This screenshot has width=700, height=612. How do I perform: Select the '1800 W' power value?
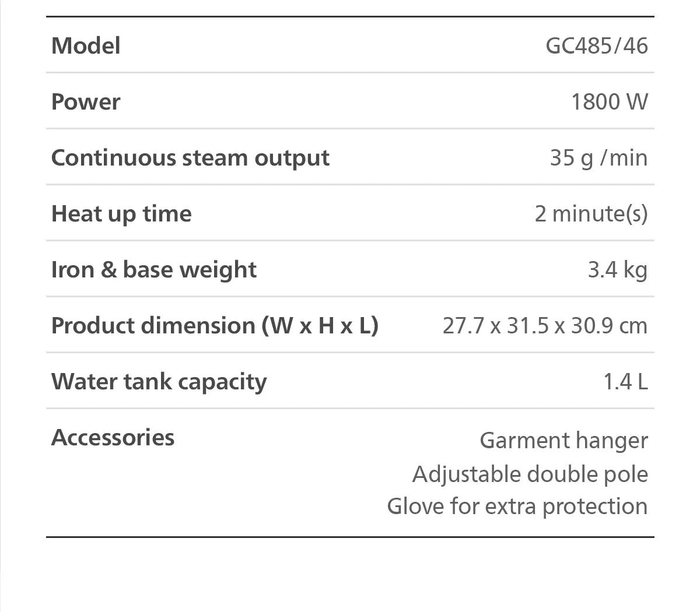[x=609, y=101]
